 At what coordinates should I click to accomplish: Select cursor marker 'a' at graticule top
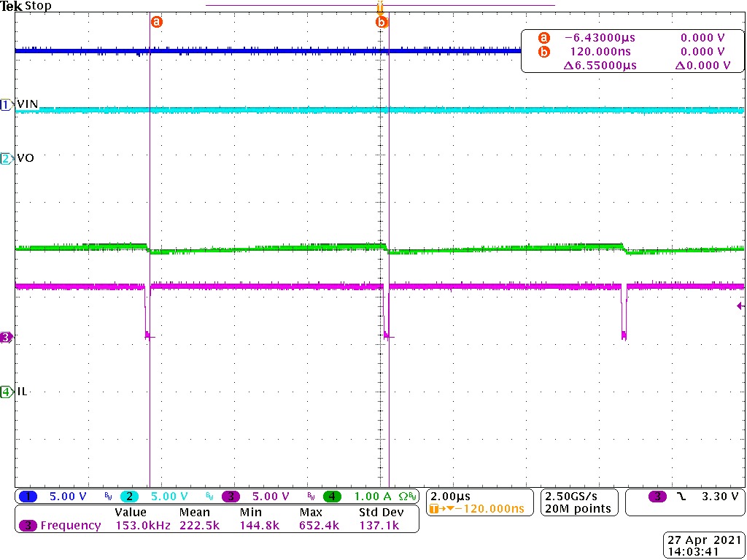[157, 22]
